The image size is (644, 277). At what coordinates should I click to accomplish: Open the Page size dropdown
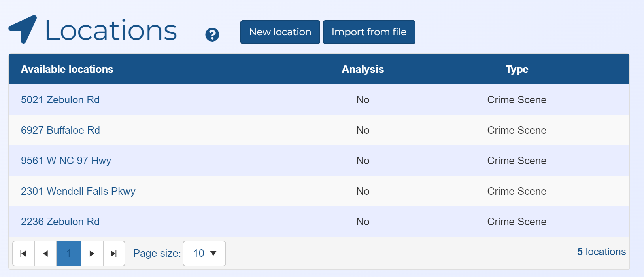(x=204, y=254)
